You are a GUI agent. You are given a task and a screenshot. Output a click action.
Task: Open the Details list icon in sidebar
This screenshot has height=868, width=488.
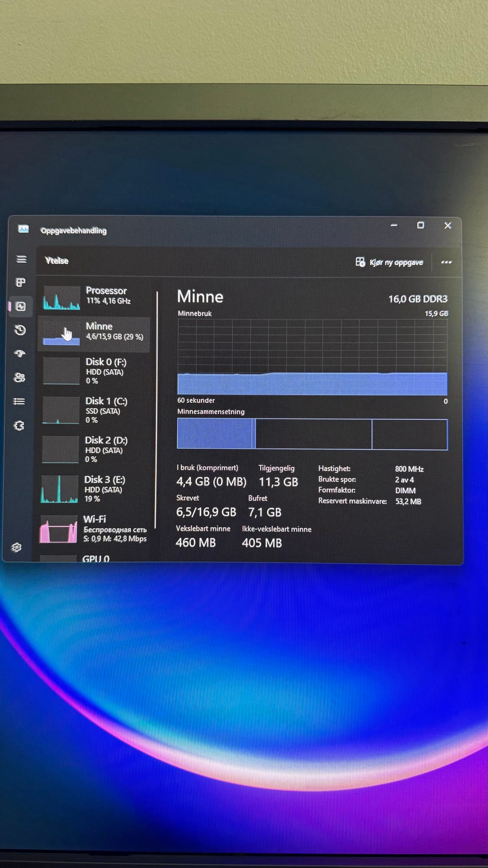point(19,401)
